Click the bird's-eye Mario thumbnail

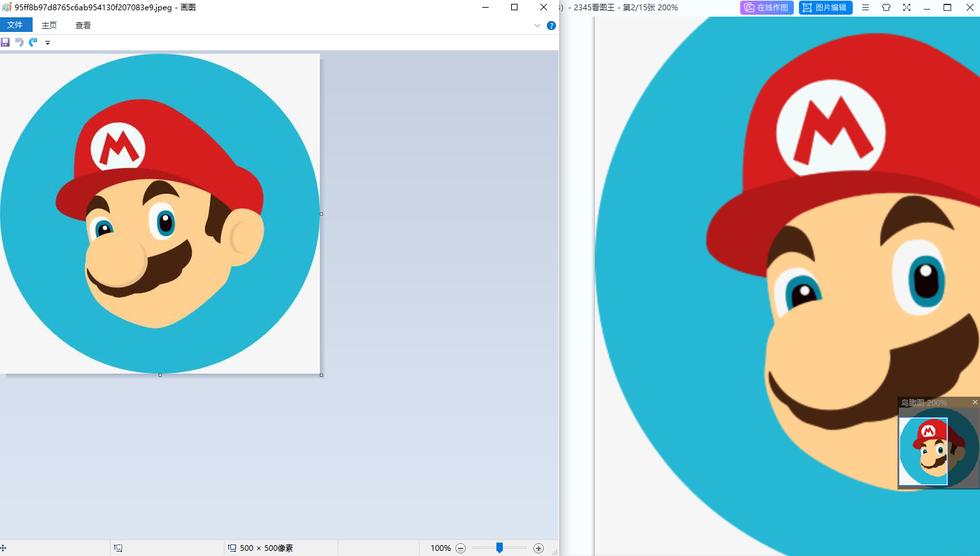pyautogui.click(x=938, y=449)
